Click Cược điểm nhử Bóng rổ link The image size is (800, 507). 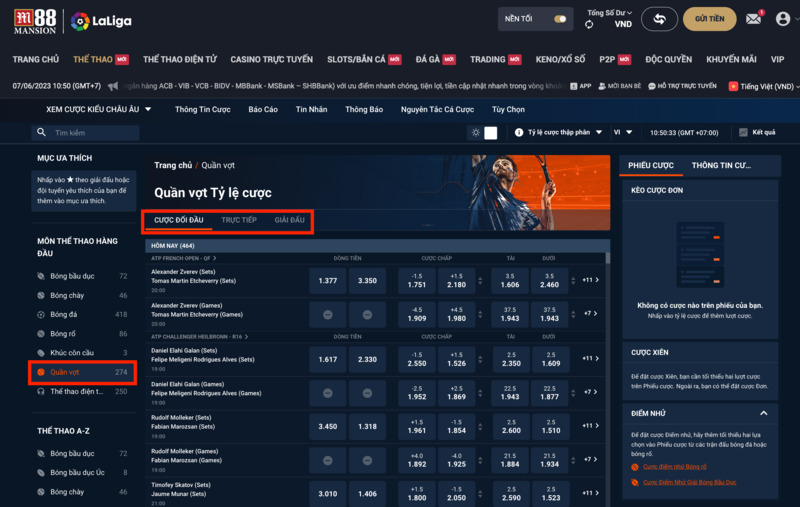pos(674,467)
